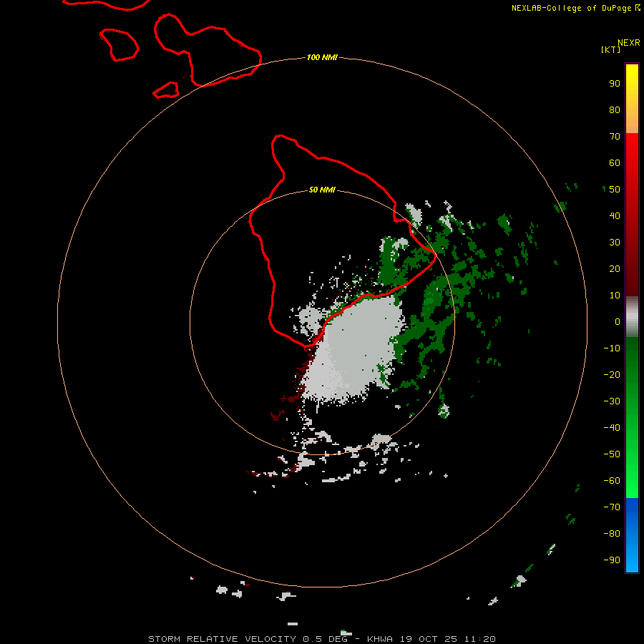Click the positive 70 scale value

click(615, 137)
